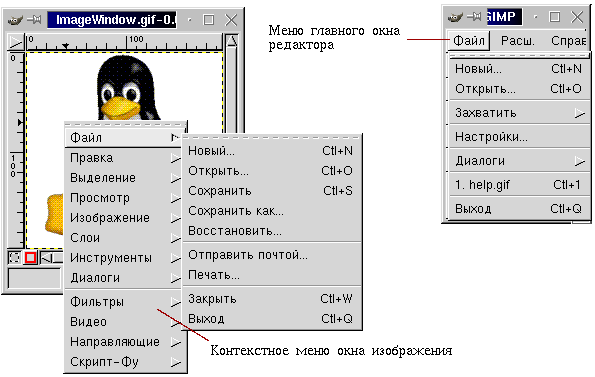This screenshot has width=595, height=377.
Task: Toggle the red Quick Mask button
Action: (x=30, y=258)
